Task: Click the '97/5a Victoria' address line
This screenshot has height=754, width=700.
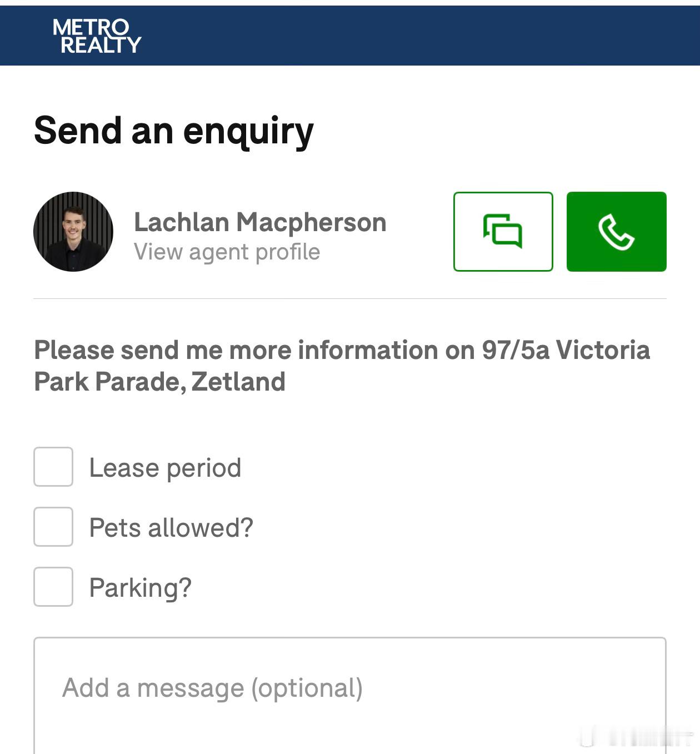Action: [566, 350]
